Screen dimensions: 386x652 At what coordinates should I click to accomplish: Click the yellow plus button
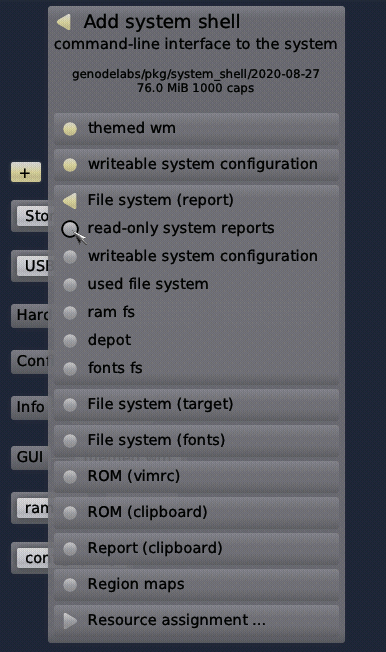click(26, 173)
